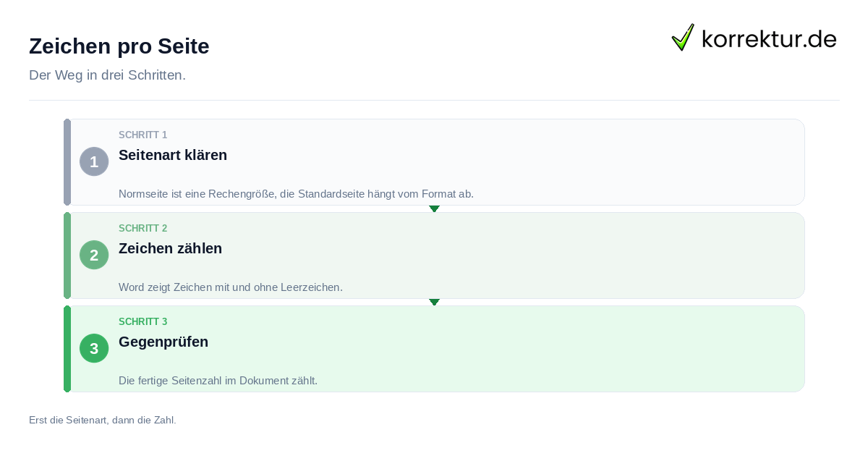Image resolution: width=868 pixels, height=456 pixels.
Task: Click the 'Zeichen pro Seite' main title
Action: (x=119, y=46)
